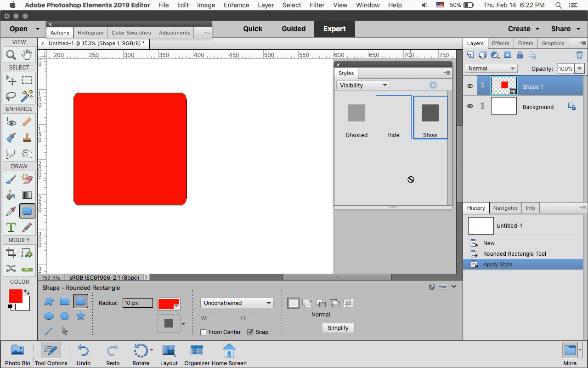The height and width of the screenshot is (368, 588).
Task: Switch to the Effects tab
Action: (500, 43)
